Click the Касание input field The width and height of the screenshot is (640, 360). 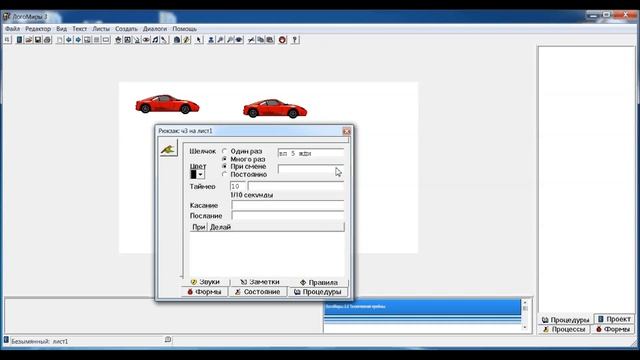click(288, 205)
